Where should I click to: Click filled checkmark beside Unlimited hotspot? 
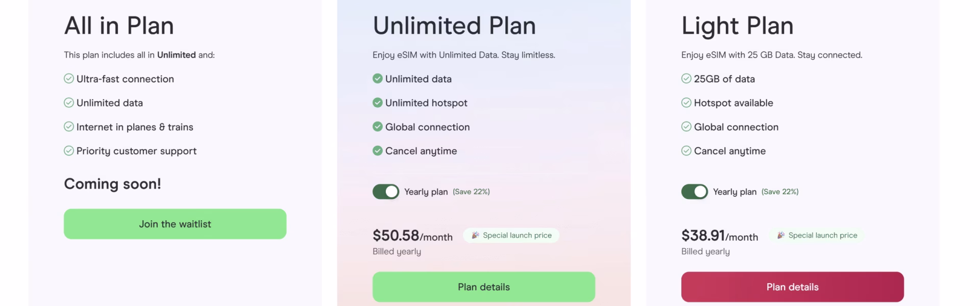pos(378,103)
